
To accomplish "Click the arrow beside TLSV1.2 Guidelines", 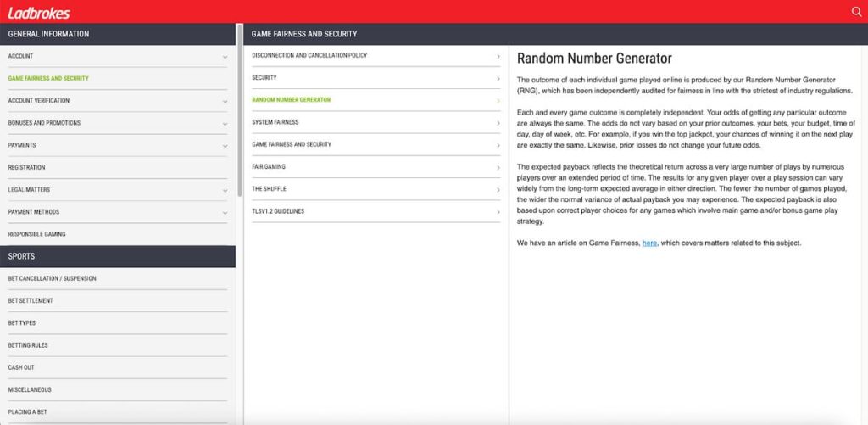I will tap(498, 211).
